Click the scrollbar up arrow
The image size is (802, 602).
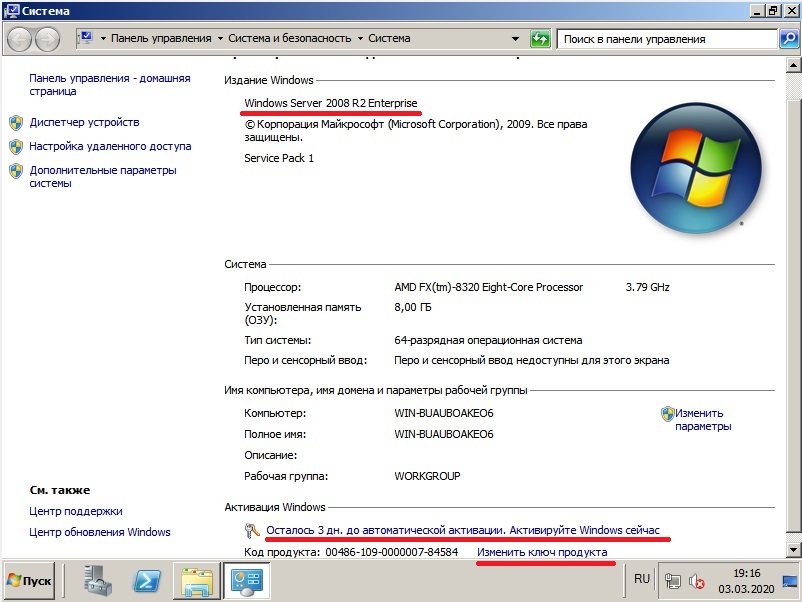tap(793, 65)
